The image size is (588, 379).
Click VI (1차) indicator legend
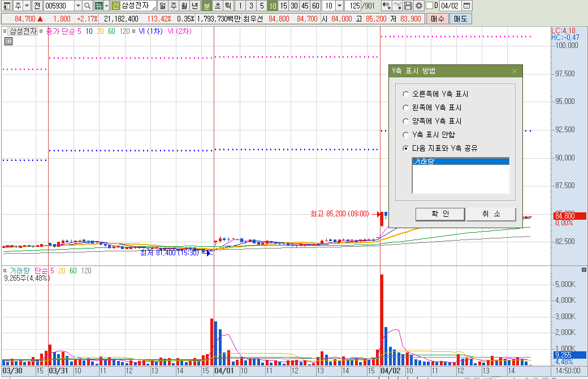click(x=150, y=32)
